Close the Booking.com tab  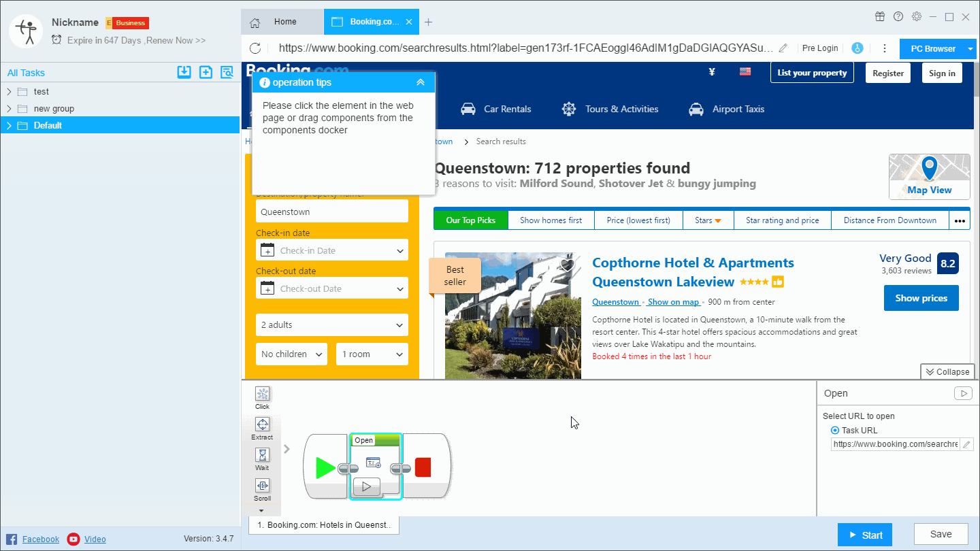409,22
